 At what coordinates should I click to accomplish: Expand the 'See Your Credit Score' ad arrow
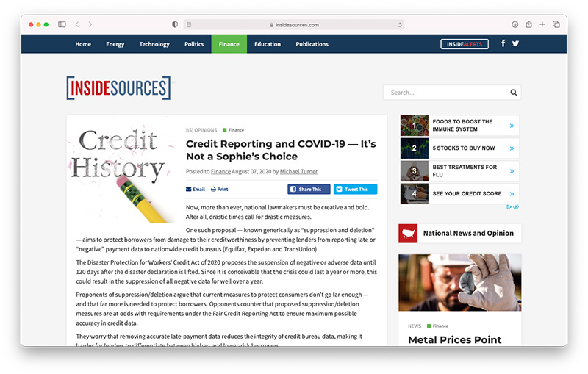coord(512,194)
